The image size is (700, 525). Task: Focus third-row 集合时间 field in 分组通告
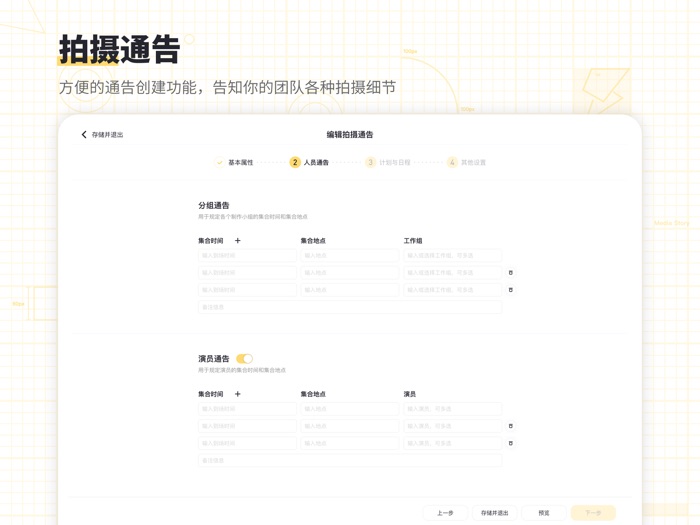click(x=247, y=290)
